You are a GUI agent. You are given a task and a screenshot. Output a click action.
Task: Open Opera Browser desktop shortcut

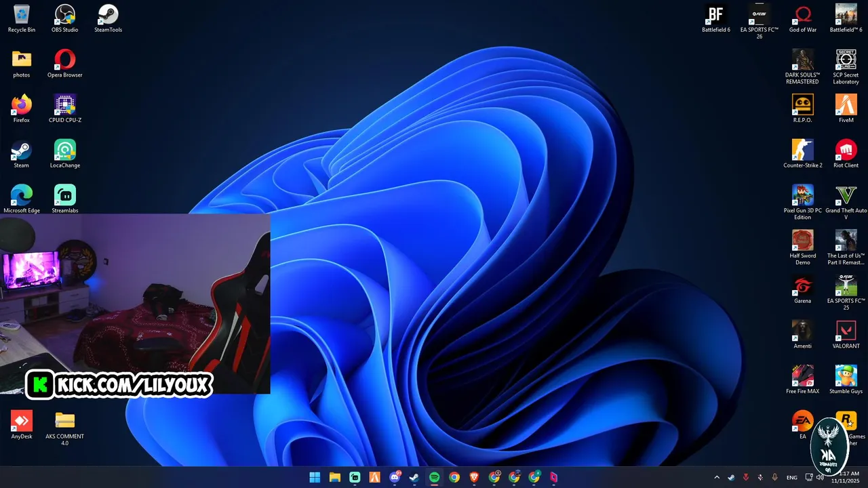(x=65, y=64)
